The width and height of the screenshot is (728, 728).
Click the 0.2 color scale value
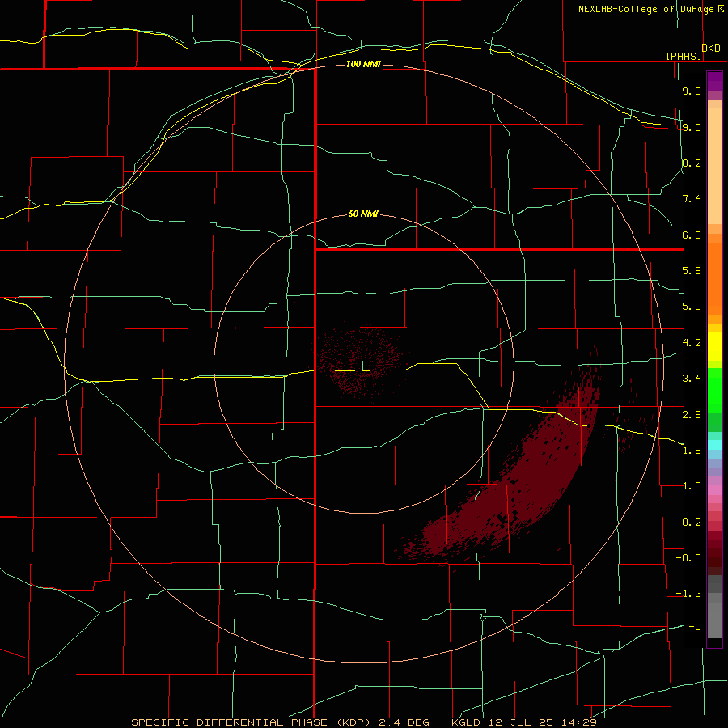[692, 523]
